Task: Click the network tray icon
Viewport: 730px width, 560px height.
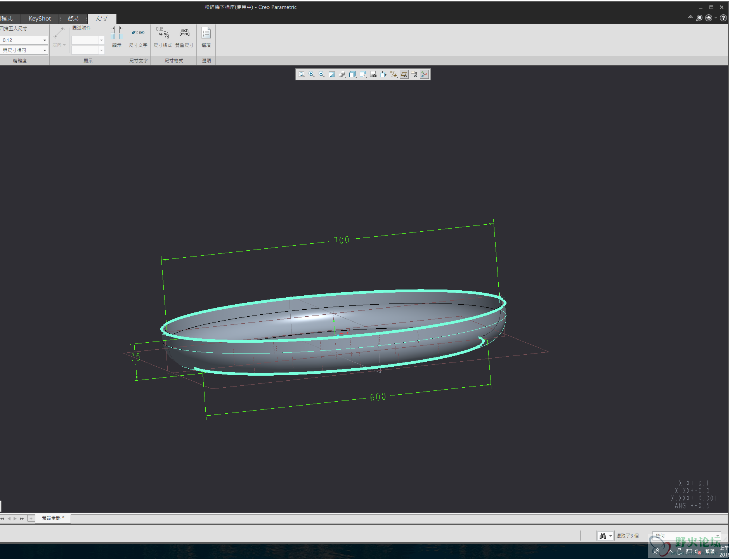Action: 689,551
